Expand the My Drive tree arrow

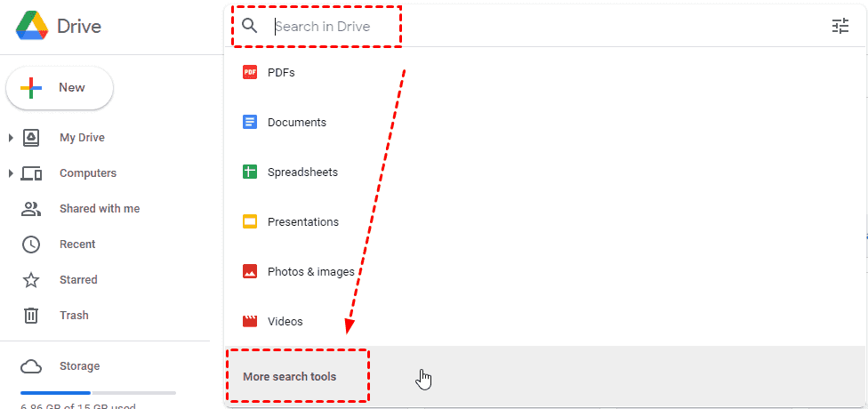pyautogui.click(x=11, y=138)
